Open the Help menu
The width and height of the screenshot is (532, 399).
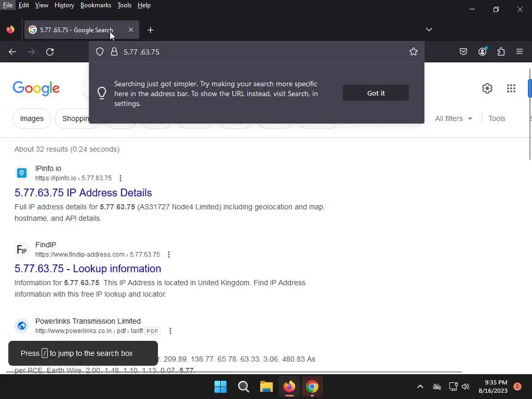click(144, 5)
